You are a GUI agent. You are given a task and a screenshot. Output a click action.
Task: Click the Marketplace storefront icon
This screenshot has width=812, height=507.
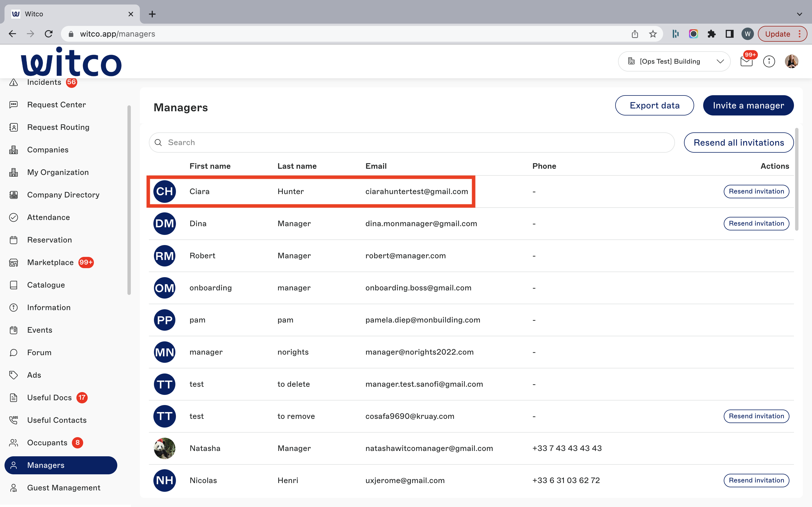(x=14, y=263)
